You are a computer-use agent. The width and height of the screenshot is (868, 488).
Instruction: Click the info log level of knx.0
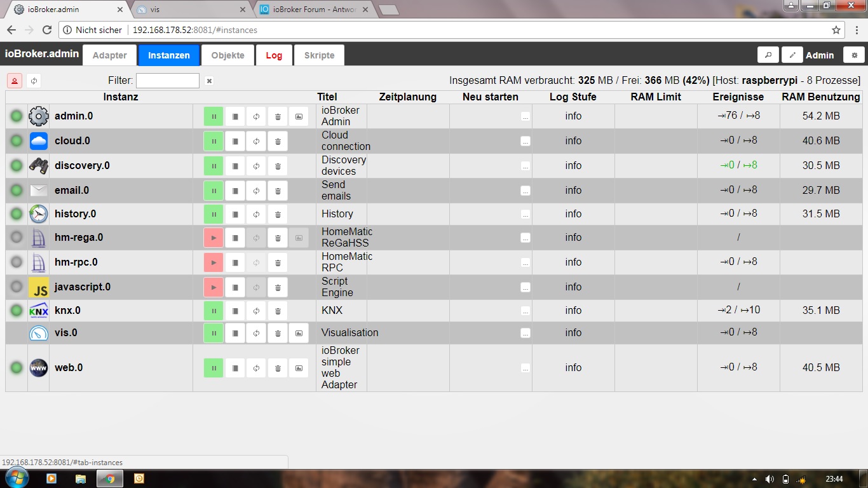click(x=573, y=311)
